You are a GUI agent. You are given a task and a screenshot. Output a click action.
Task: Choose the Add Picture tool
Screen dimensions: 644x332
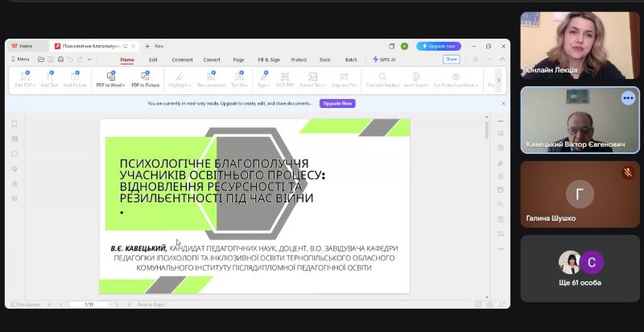click(75, 80)
